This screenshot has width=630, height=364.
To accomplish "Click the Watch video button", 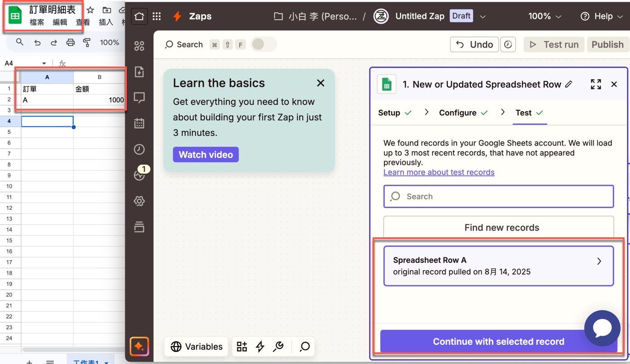I will pyautogui.click(x=206, y=155).
